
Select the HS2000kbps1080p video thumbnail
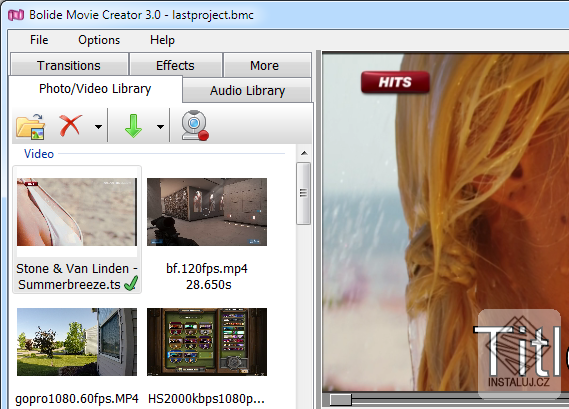(x=207, y=341)
